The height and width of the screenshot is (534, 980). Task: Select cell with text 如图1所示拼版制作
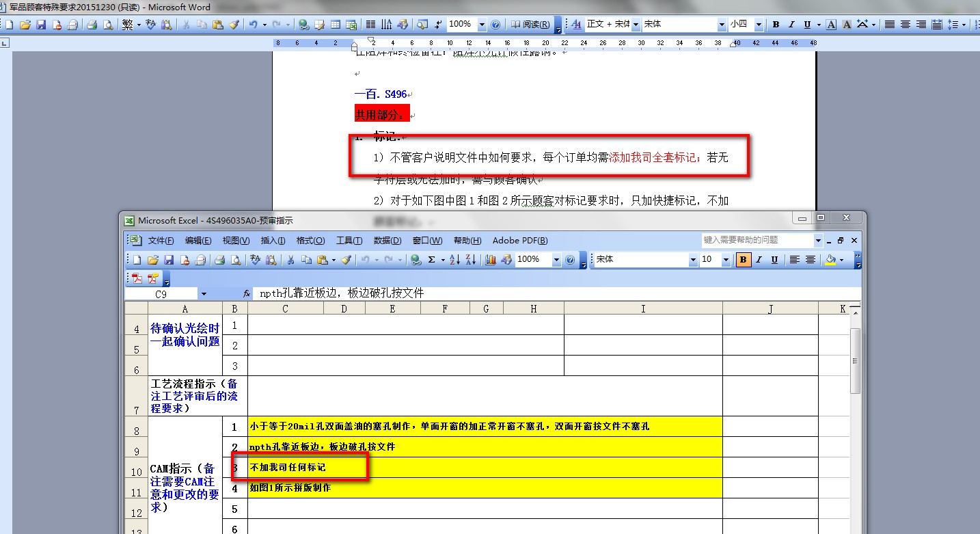pyautogui.click(x=485, y=488)
